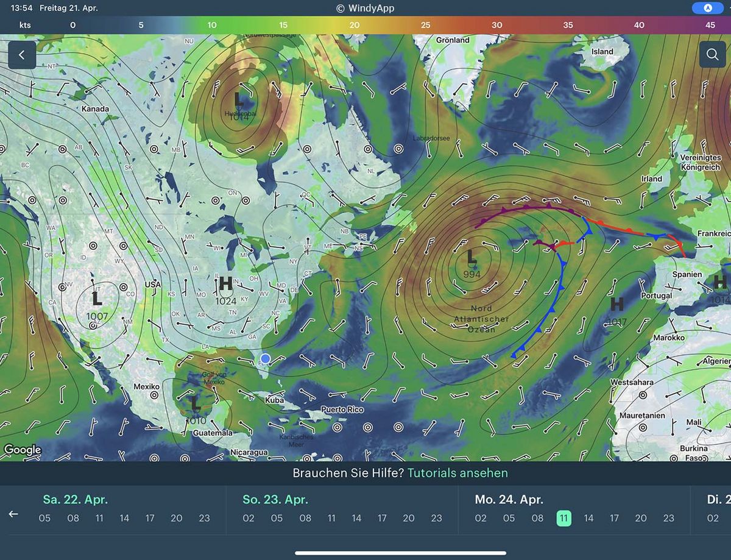Screen dimensions: 731x560
Task: Choose hour 08 on Saturday 22
Action: coord(73,518)
